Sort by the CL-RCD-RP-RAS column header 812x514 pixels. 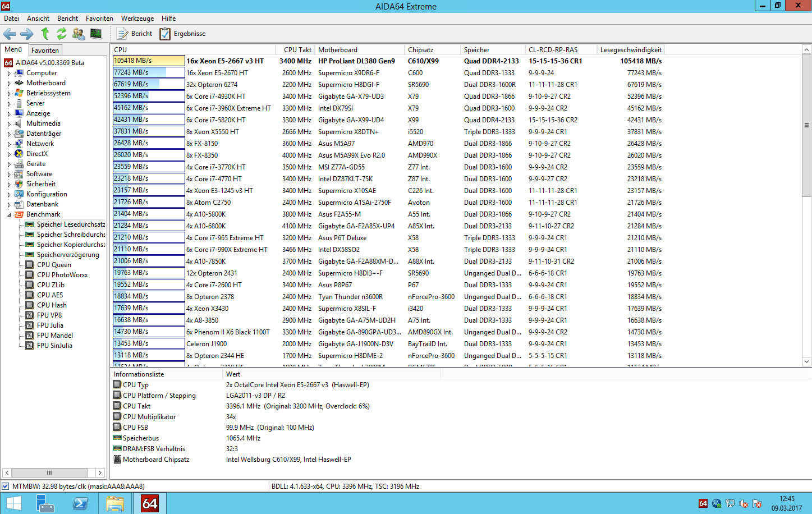pos(561,50)
